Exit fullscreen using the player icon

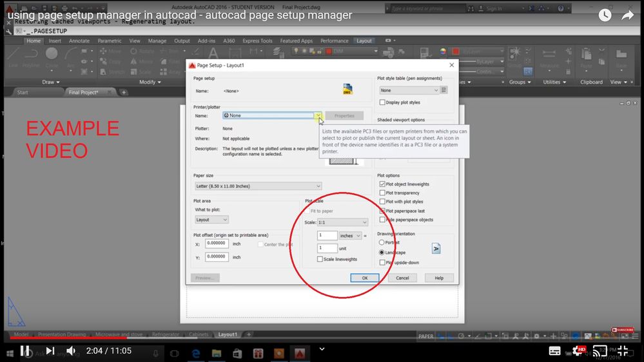[x=623, y=351]
